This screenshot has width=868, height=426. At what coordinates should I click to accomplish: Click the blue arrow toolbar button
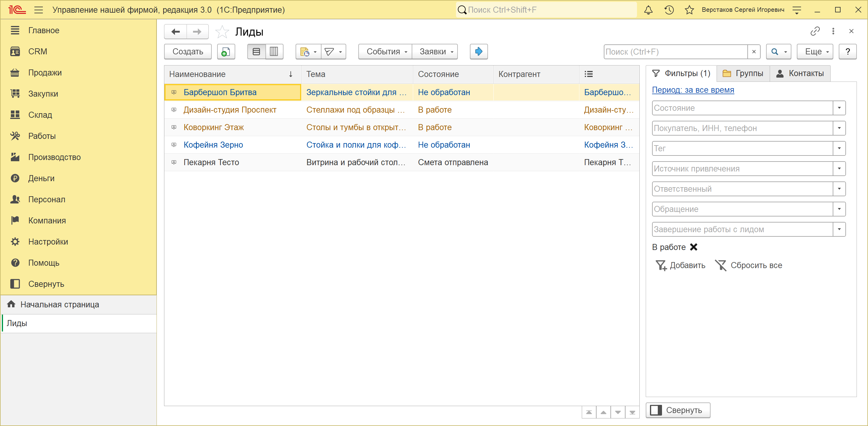pos(478,52)
